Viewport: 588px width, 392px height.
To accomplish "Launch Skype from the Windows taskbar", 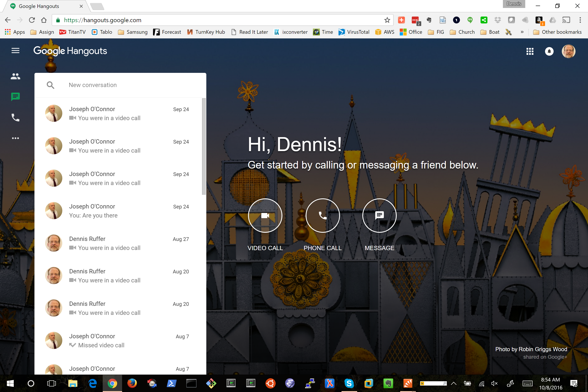I will coord(349,383).
